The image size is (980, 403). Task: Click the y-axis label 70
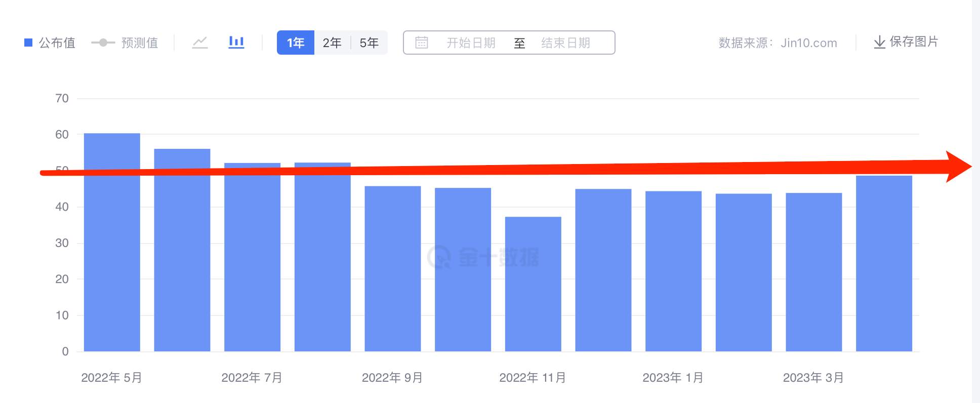point(62,98)
